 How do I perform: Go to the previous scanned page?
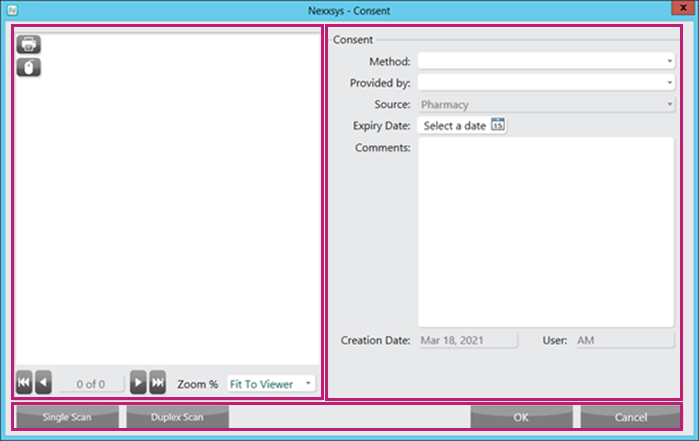point(43,383)
